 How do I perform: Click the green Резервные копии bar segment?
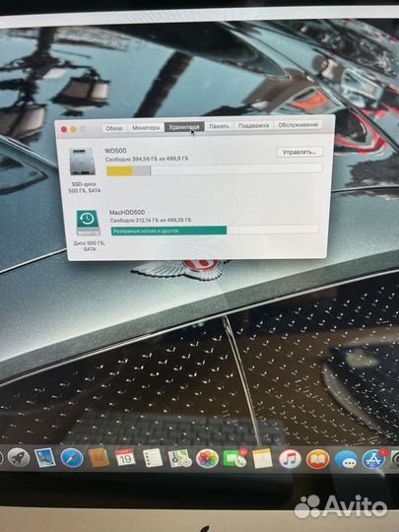(x=169, y=231)
